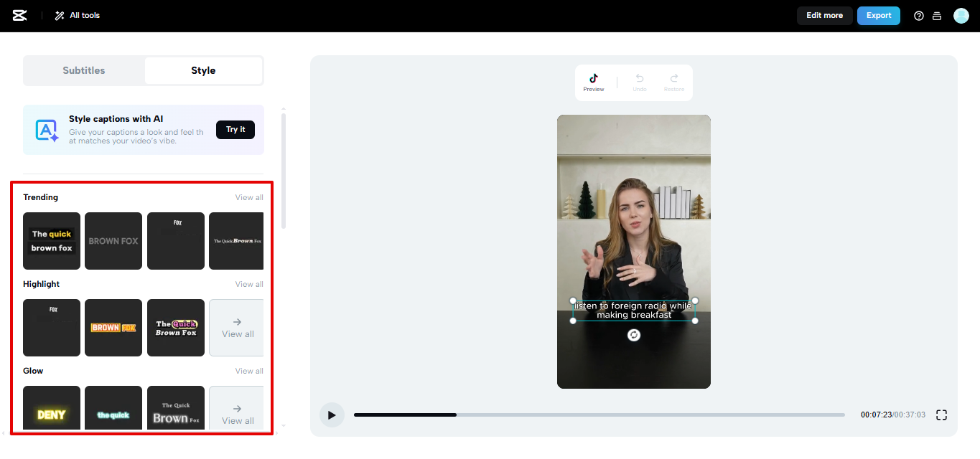
Task: View all Glow caption styles
Action: (x=249, y=371)
